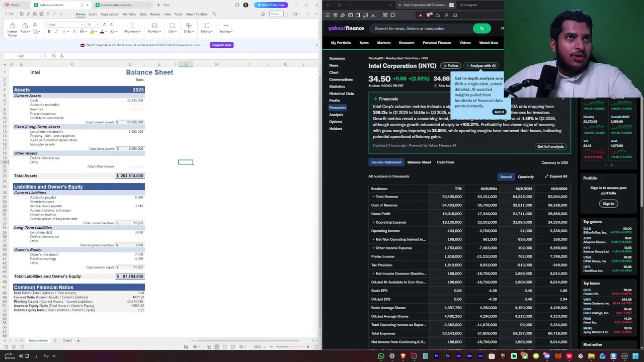Click Get full analysis button

pos(550,147)
